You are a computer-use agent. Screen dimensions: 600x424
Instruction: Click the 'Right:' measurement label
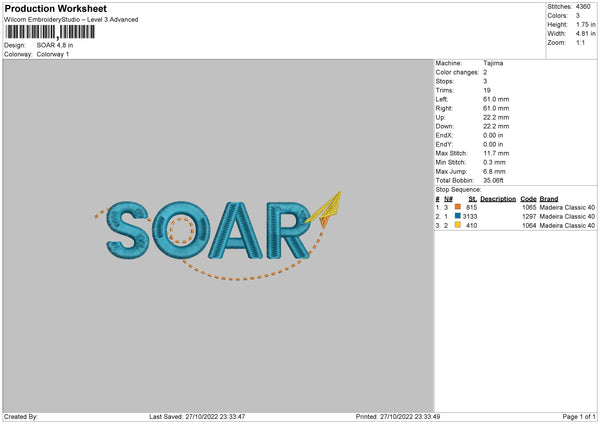pyautogui.click(x=444, y=108)
